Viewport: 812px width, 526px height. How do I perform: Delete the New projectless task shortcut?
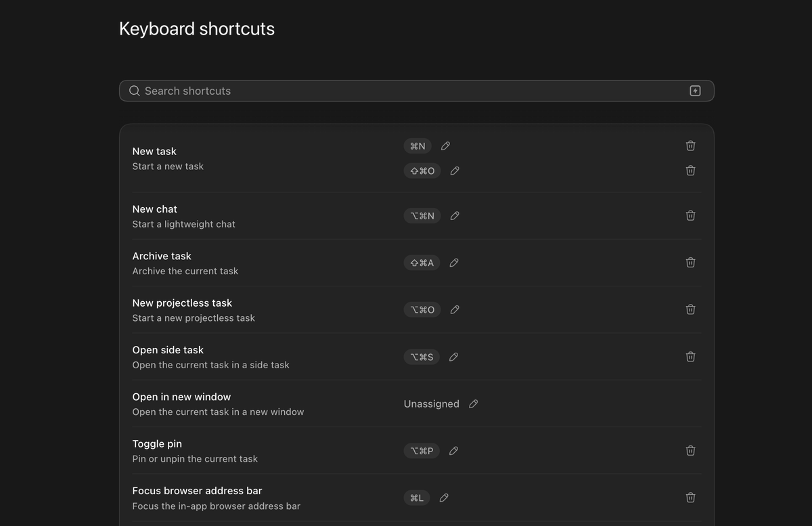pyautogui.click(x=690, y=309)
